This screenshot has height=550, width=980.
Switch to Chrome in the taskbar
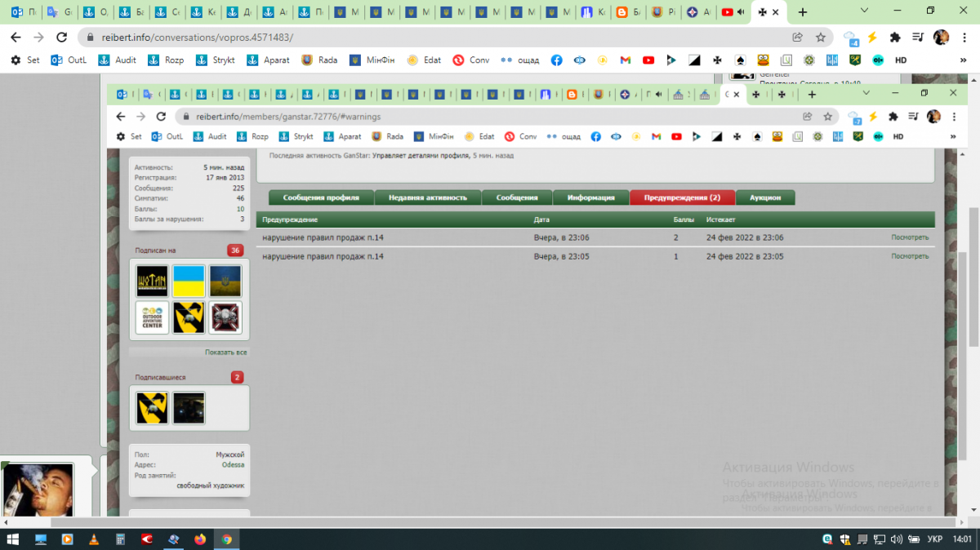pyautogui.click(x=226, y=539)
